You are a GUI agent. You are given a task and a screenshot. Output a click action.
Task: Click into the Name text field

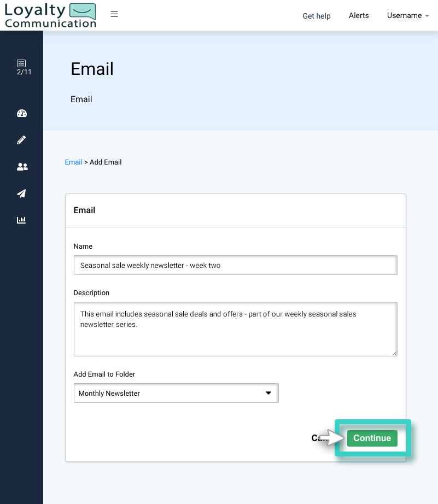(x=235, y=265)
